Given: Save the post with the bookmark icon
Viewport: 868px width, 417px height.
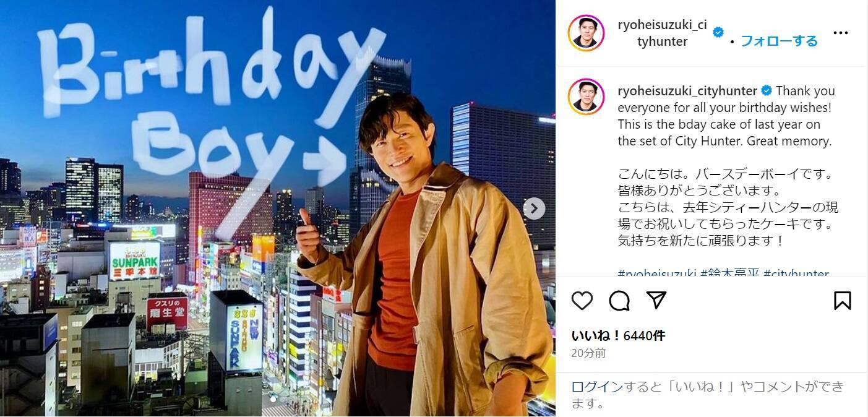Looking at the screenshot, I should point(842,301).
